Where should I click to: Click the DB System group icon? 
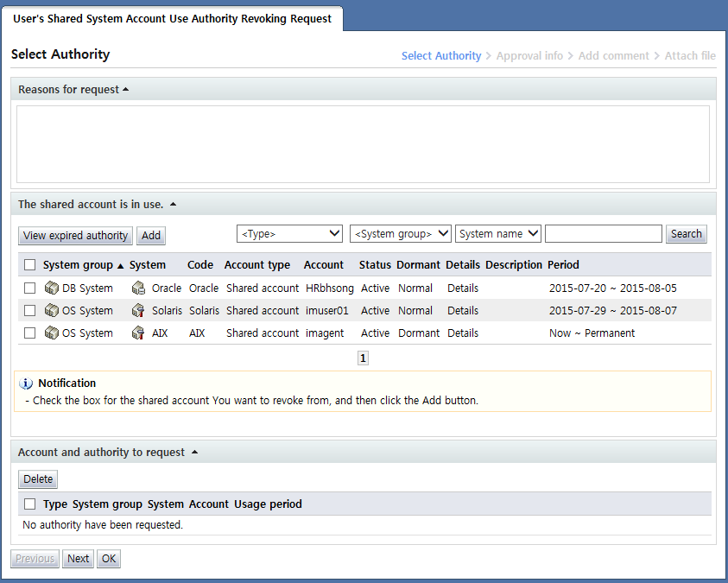(52, 288)
